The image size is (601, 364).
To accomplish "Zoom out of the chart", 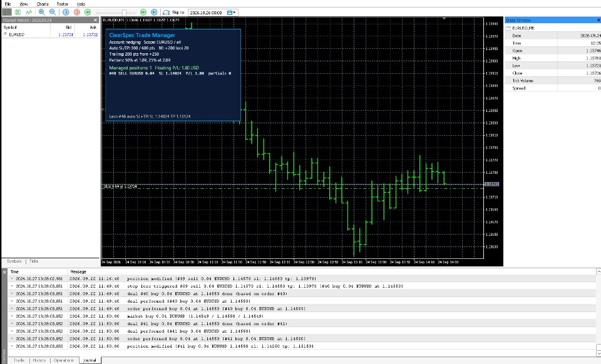I will pos(53,13).
